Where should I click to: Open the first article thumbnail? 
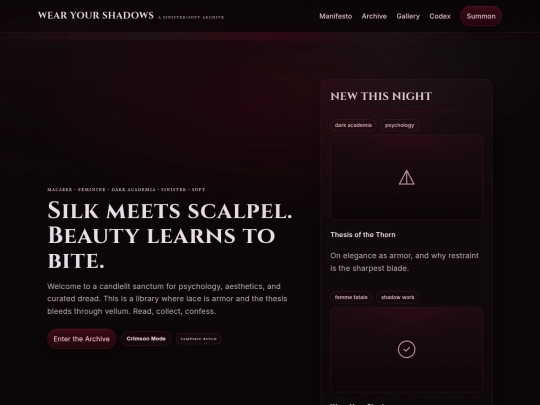pyautogui.click(x=406, y=177)
